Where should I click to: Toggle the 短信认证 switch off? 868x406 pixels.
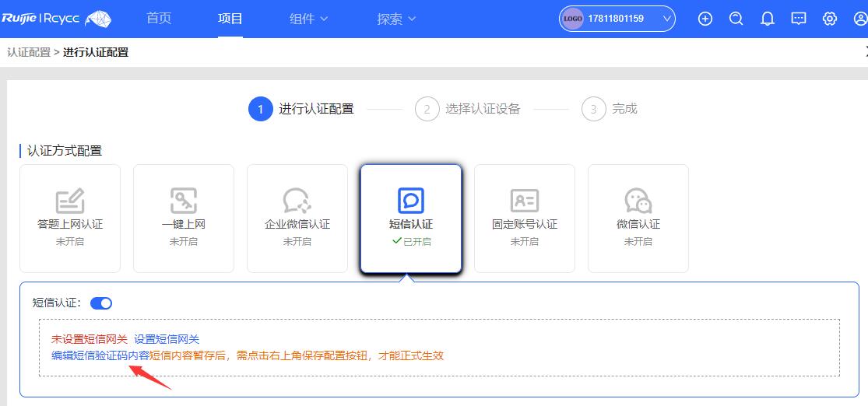tap(101, 303)
